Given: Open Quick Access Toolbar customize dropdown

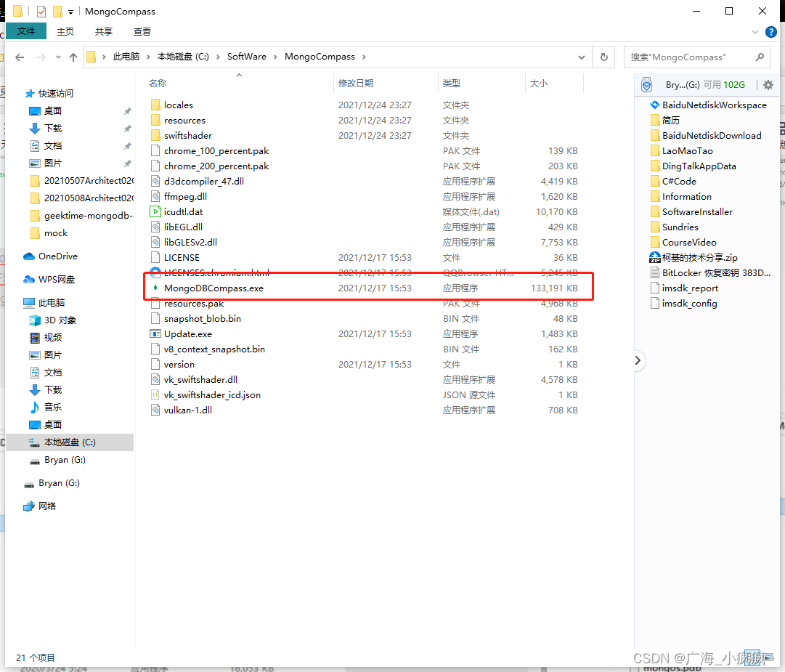Looking at the screenshot, I should pos(70,12).
